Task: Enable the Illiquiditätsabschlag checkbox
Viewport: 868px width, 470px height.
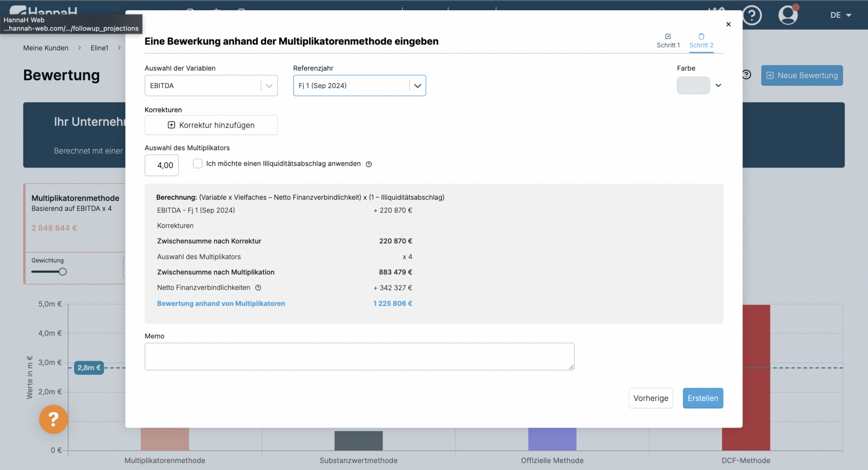Action: coord(198,163)
